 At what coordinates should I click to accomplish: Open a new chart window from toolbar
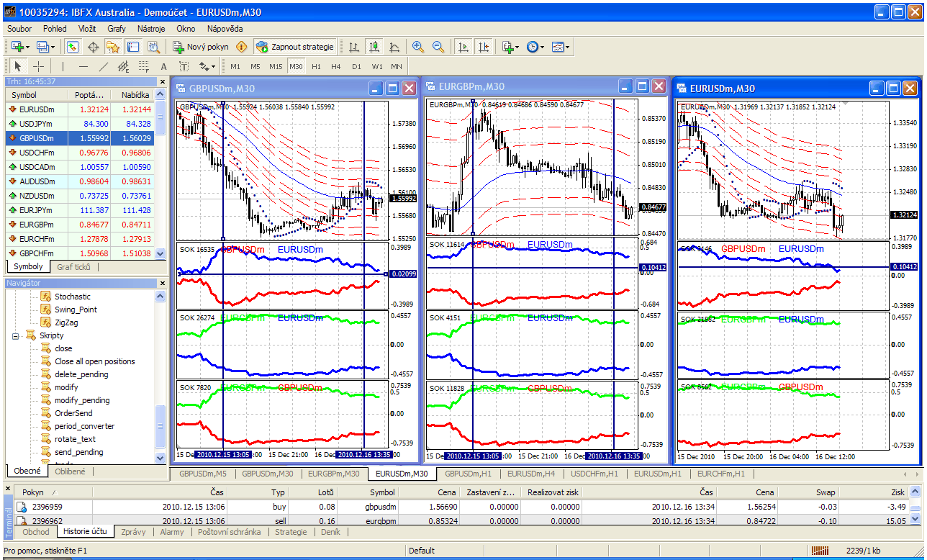click(x=16, y=47)
